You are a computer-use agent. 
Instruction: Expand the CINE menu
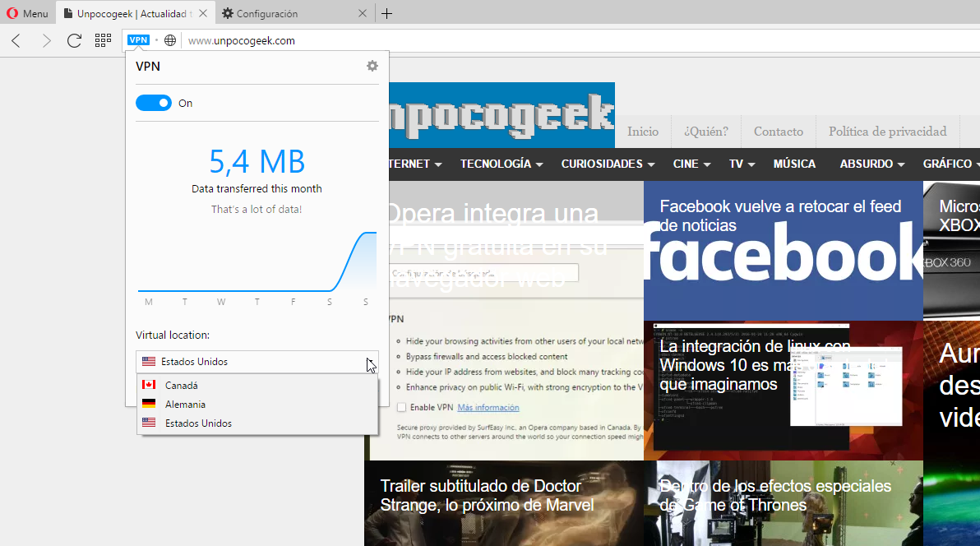(x=692, y=164)
